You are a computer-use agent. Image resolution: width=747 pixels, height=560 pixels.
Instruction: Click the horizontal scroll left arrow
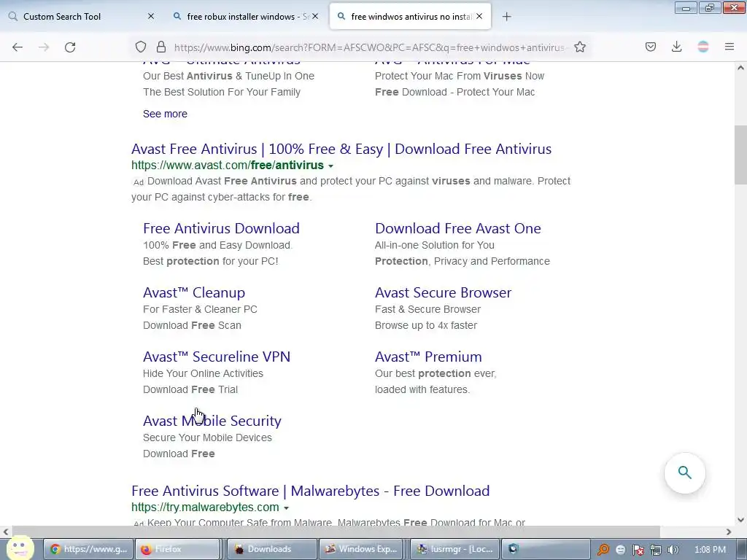click(6, 532)
